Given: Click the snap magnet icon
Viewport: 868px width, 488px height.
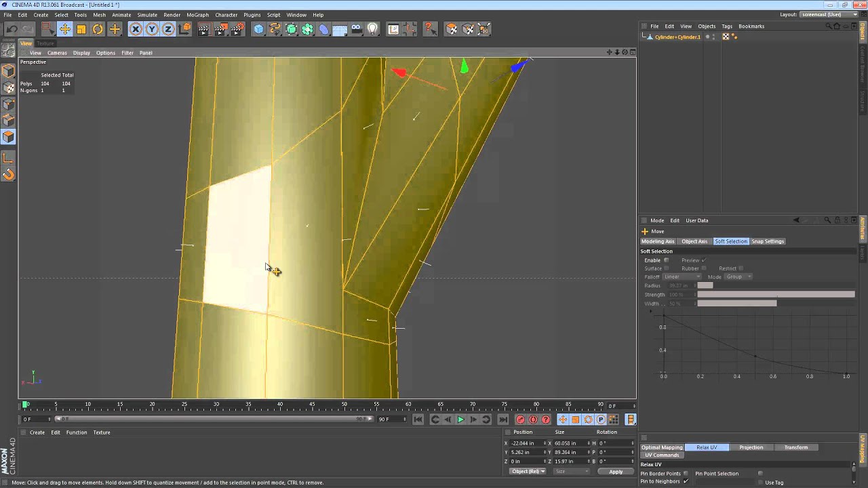Looking at the screenshot, I should click(x=8, y=175).
